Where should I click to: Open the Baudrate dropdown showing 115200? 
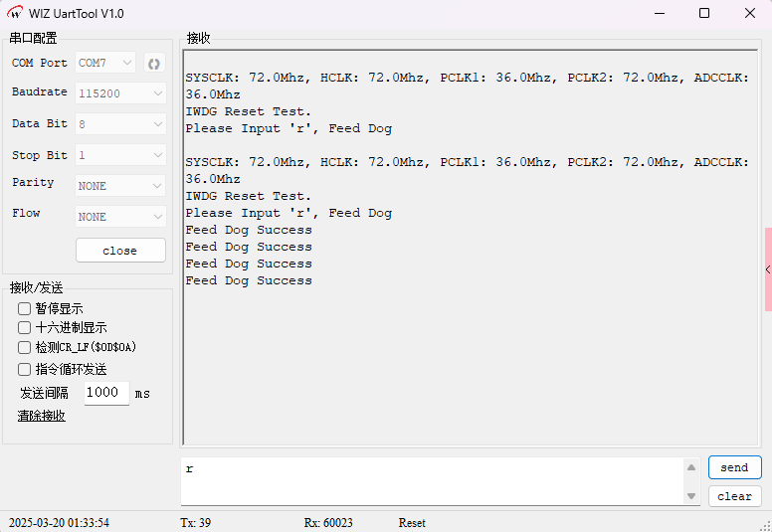[x=120, y=93]
